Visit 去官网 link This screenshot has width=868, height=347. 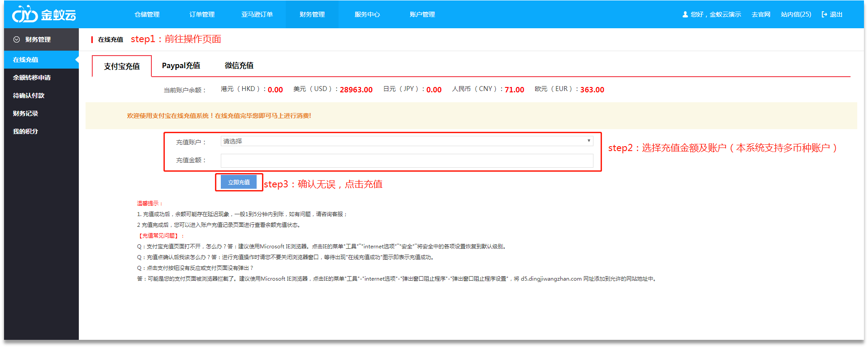point(761,14)
